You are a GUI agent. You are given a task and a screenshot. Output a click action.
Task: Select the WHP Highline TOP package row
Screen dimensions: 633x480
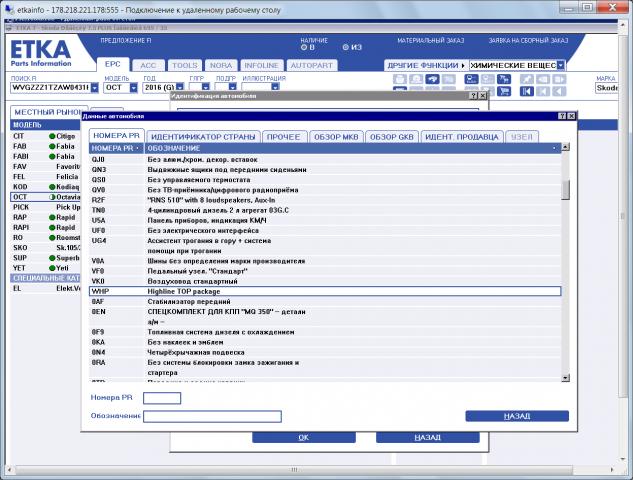(x=325, y=291)
